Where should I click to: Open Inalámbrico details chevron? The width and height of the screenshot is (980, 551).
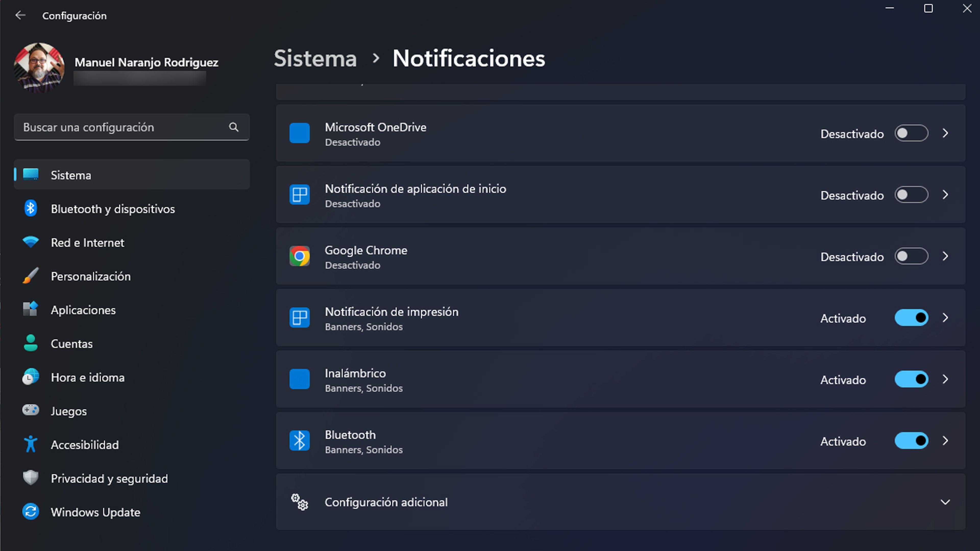[x=945, y=379]
